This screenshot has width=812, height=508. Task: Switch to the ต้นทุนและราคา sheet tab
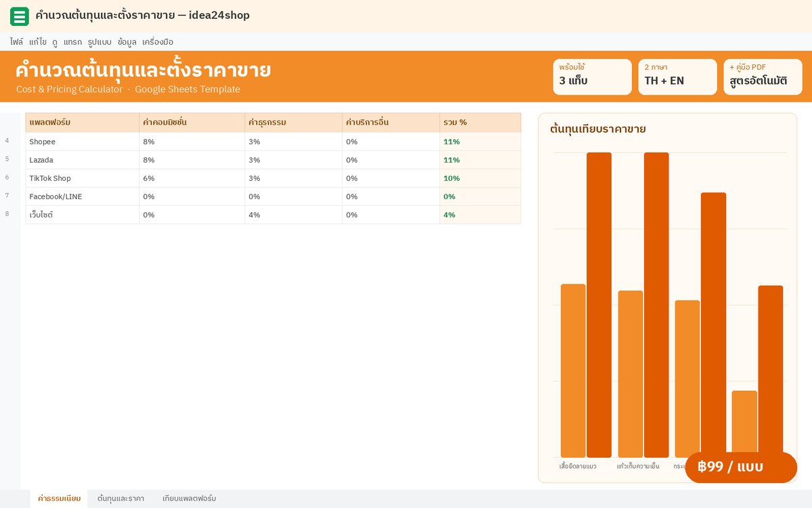pos(120,499)
